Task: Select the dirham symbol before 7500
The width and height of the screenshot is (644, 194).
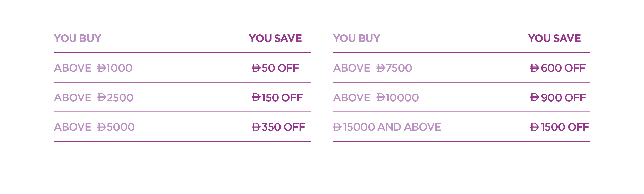Action: (381, 68)
